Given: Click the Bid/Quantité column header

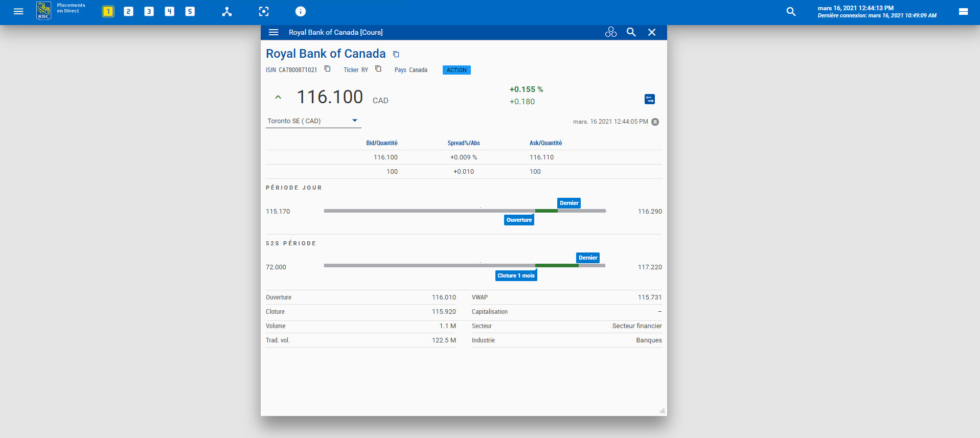Looking at the screenshot, I should point(382,143).
